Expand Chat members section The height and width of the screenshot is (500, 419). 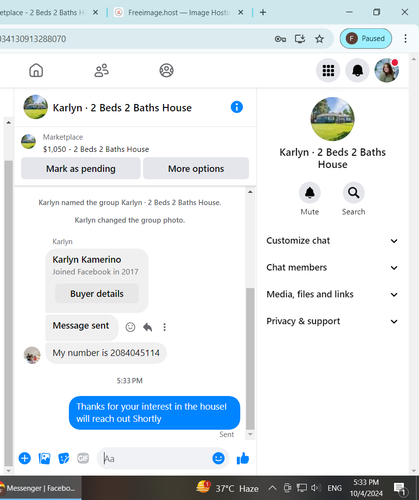(x=332, y=268)
